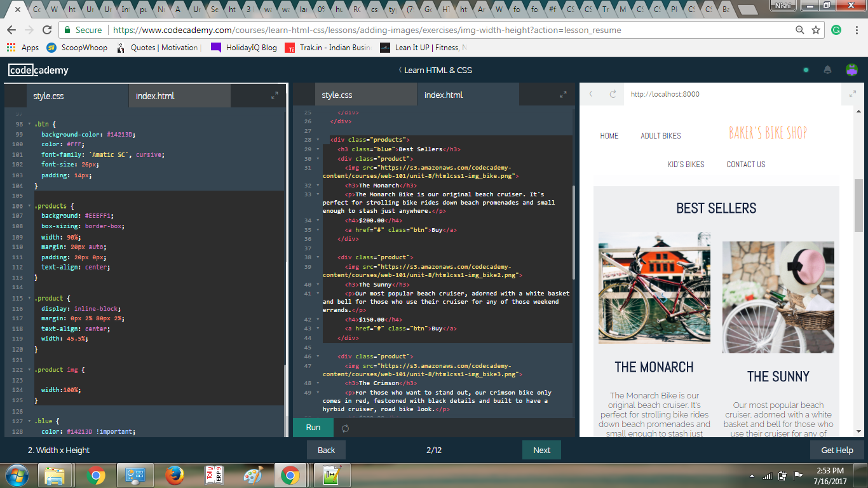Expand the left code editor to fullscreen

click(x=275, y=95)
